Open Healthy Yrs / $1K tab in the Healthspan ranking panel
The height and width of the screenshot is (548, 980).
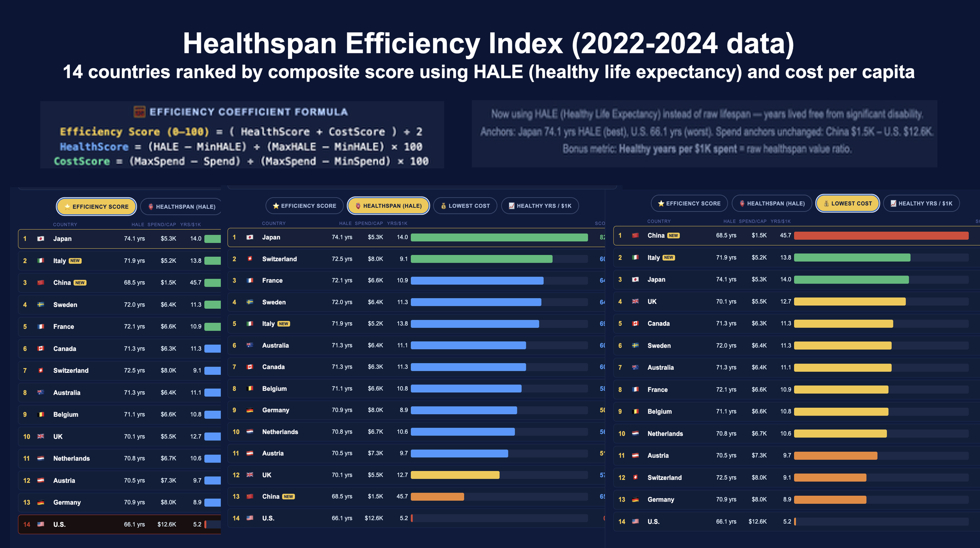pos(540,206)
